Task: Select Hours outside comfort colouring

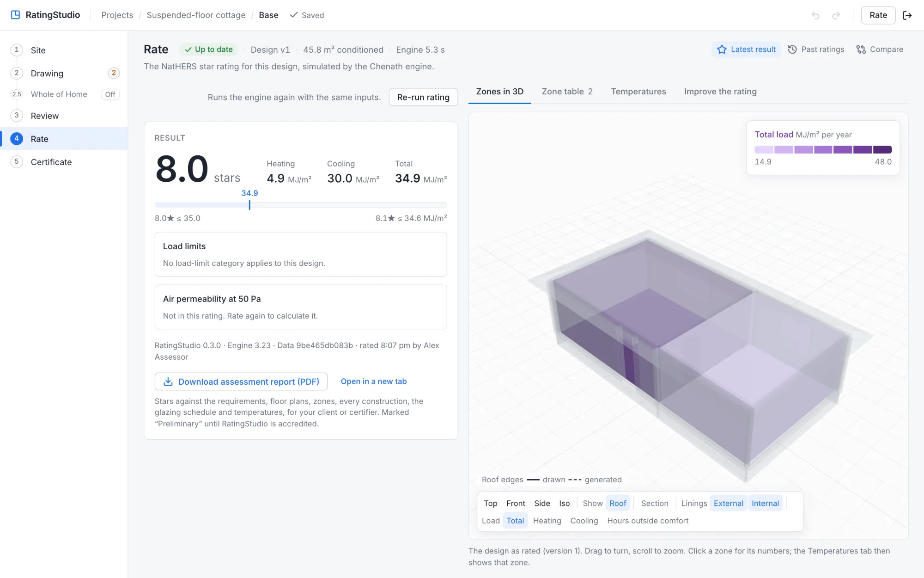Action: [x=648, y=521]
